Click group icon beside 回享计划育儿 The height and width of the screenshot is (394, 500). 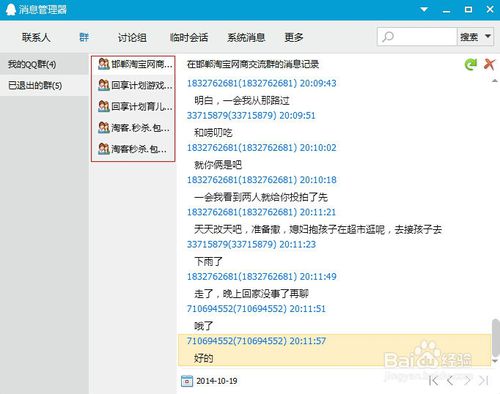[104, 106]
